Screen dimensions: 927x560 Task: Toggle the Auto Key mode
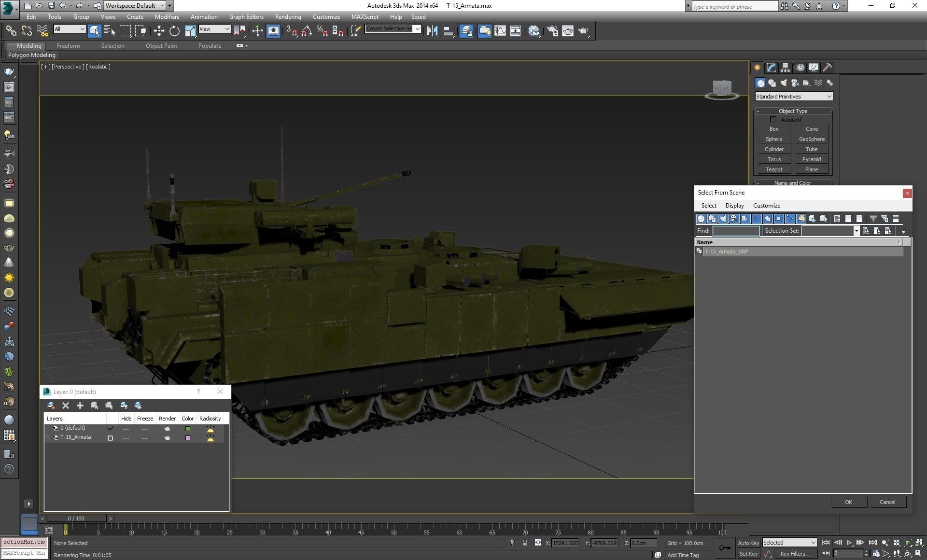click(748, 543)
